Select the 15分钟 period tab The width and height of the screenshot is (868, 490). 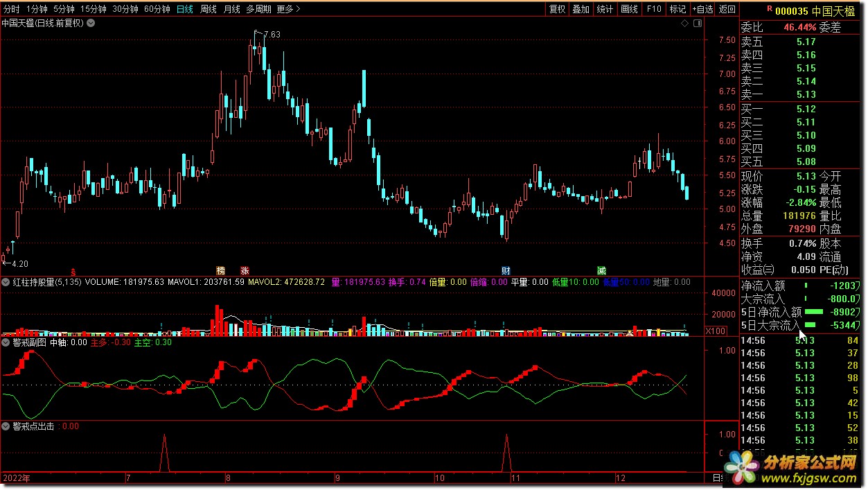pyautogui.click(x=94, y=9)
